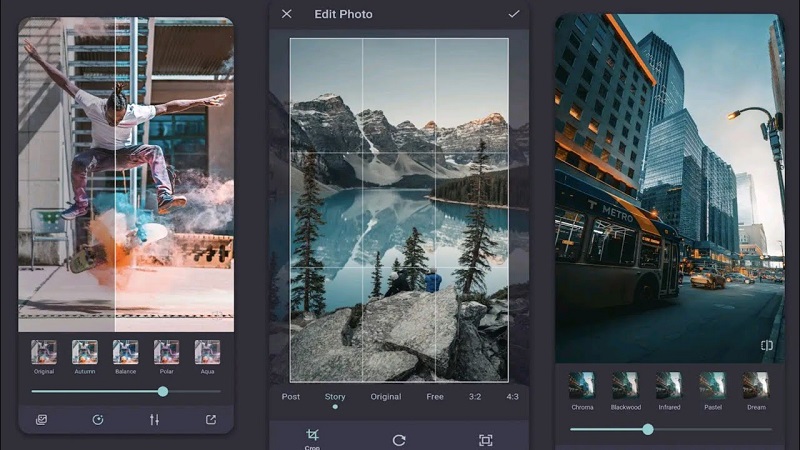Click the vertical split compare line on skater photo
Screen dimensions: 800x450
pos(115,174)
